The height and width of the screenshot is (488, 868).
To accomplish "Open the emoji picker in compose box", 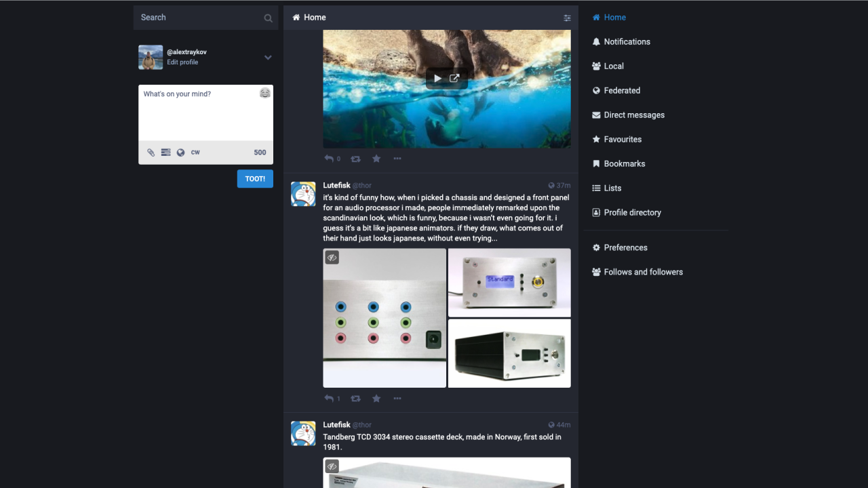I will pos(265,93).
